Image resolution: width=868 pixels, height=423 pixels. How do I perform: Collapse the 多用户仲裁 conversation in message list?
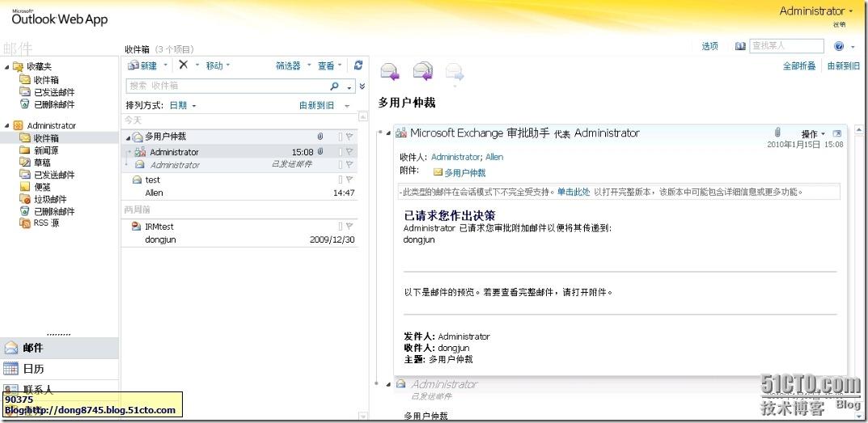(x=128, y=137)
